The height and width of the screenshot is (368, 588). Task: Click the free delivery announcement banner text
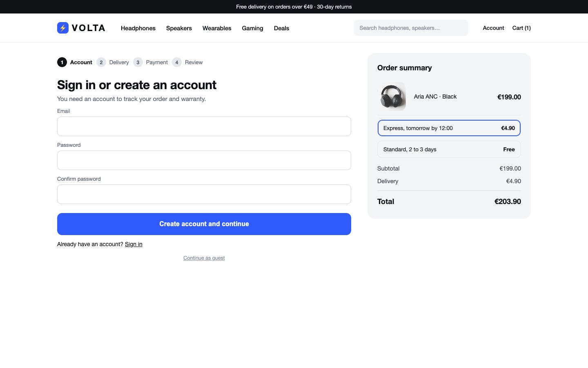tap(294, 7)
